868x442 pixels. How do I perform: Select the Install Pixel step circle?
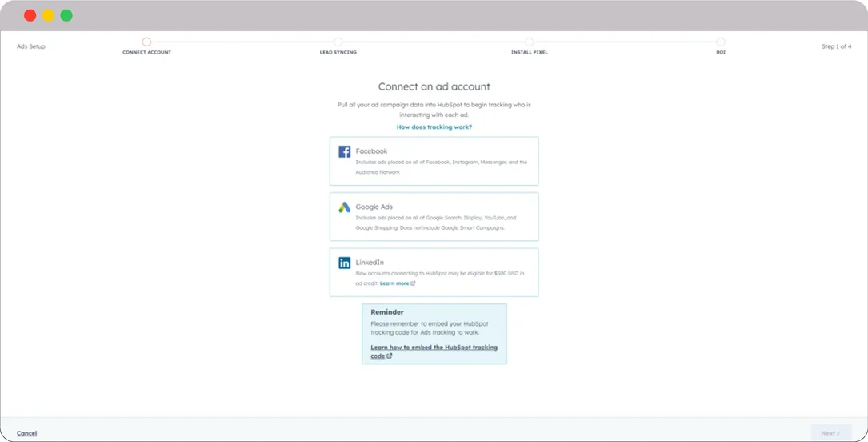(530, 42)
